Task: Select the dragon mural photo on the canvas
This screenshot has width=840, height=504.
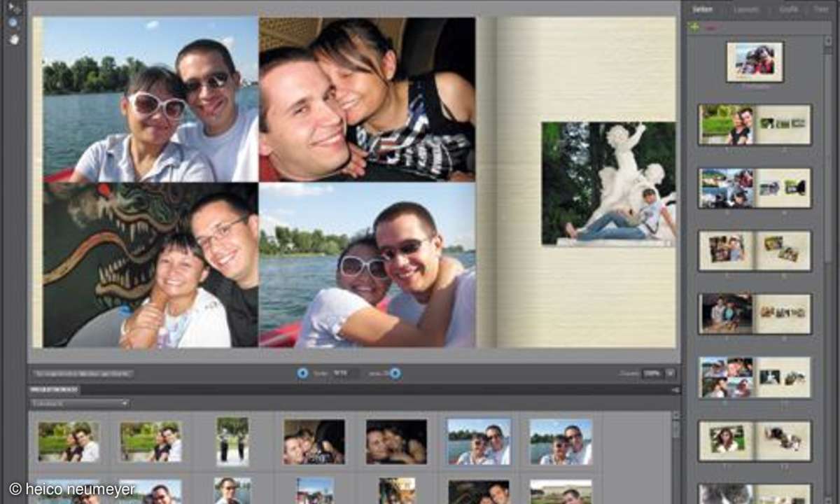Action: [x=150, y=265]
